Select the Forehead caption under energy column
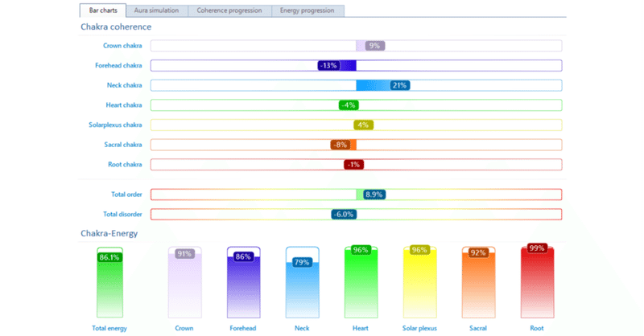The image size is (644, 336). (243, 328)
